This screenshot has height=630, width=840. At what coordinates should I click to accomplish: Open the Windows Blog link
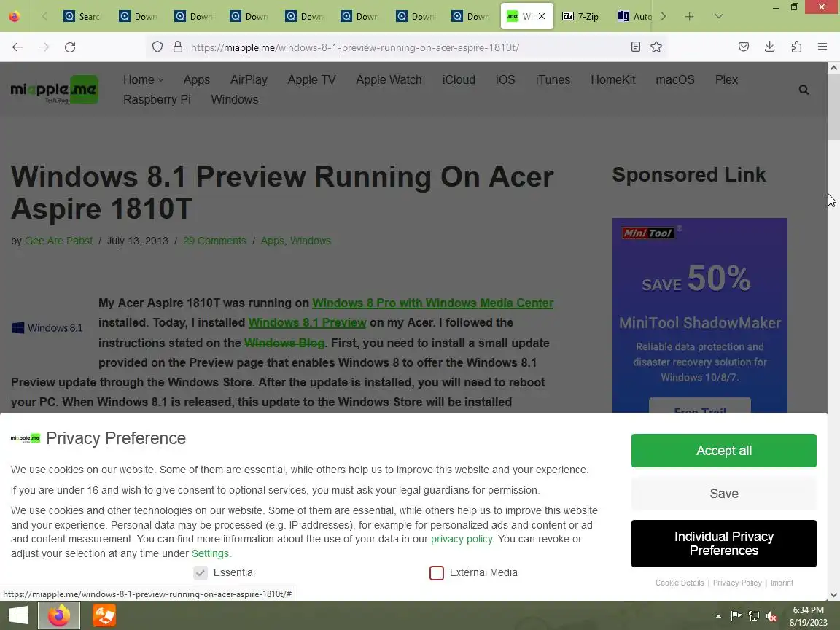[284, 343]
